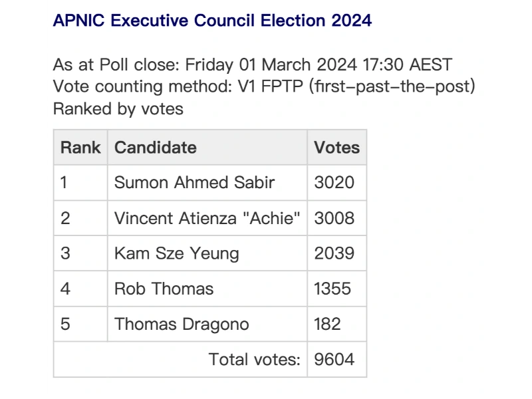Click the Votes column header
Image resolution: width=532 pixels, height=399 pixels.
[x=336, y=147]
